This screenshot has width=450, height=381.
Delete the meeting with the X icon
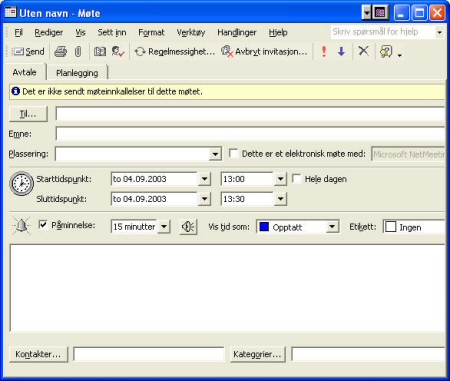[363, 51]
